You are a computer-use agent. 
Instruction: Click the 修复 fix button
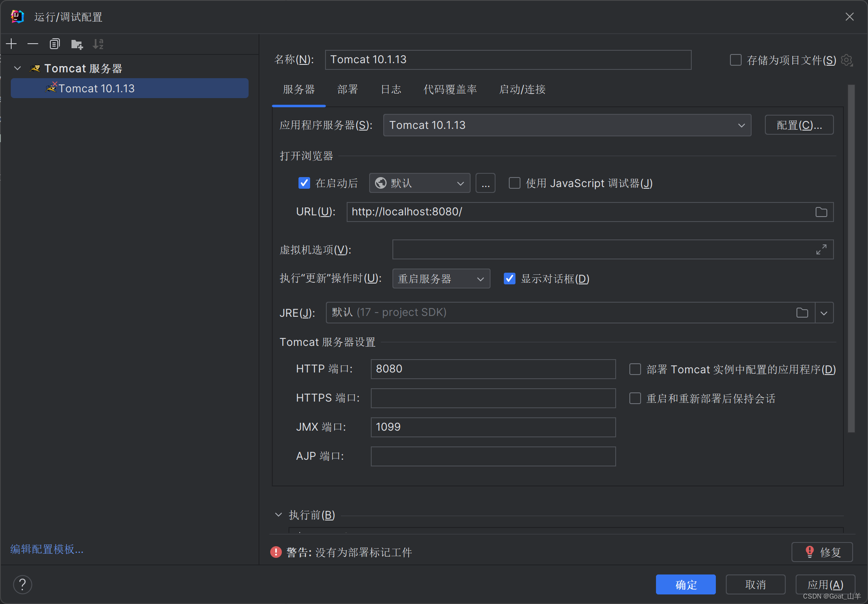(x=822, y=552)
